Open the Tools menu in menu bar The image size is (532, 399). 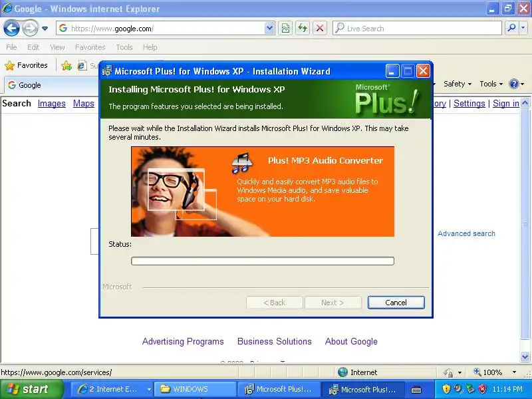click(124, 47)
